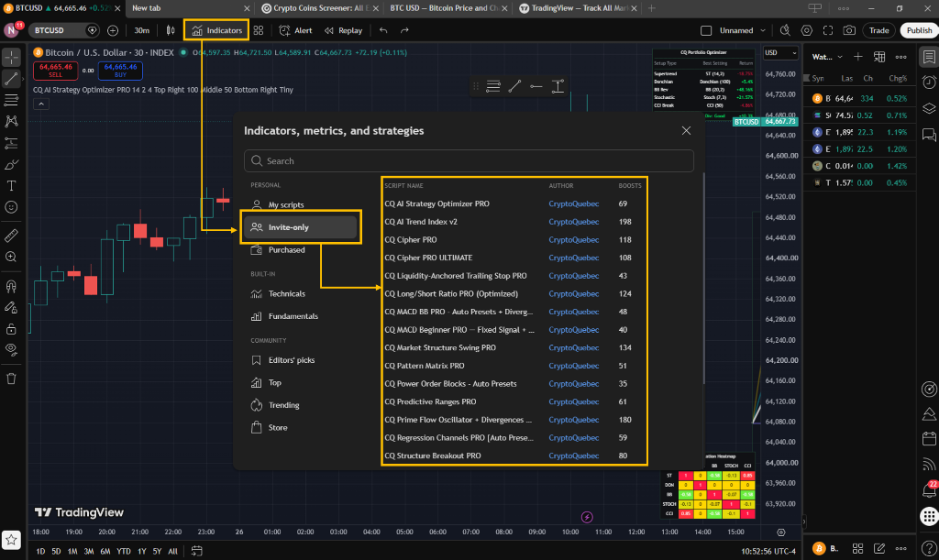Switch to the New tab browser tab
Image resolution: width=939 pixels, height=560 pixels.
click(x=189, y=8)
